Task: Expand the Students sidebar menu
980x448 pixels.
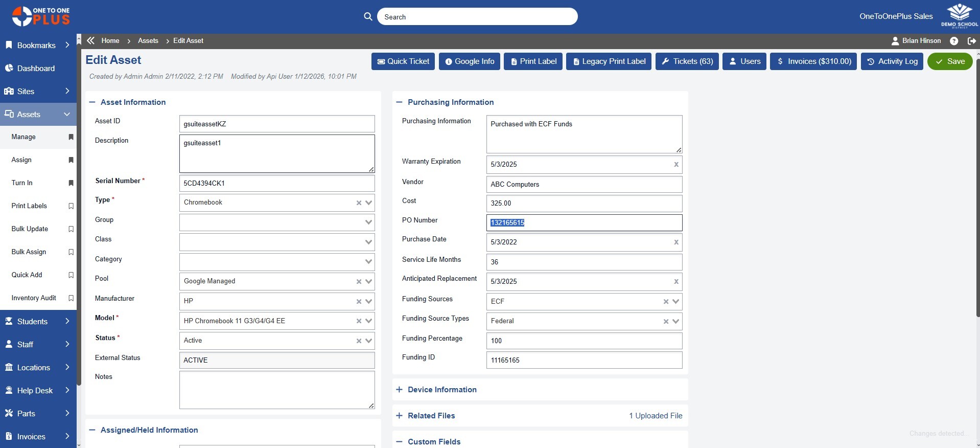Action: (x=38, y=321)
